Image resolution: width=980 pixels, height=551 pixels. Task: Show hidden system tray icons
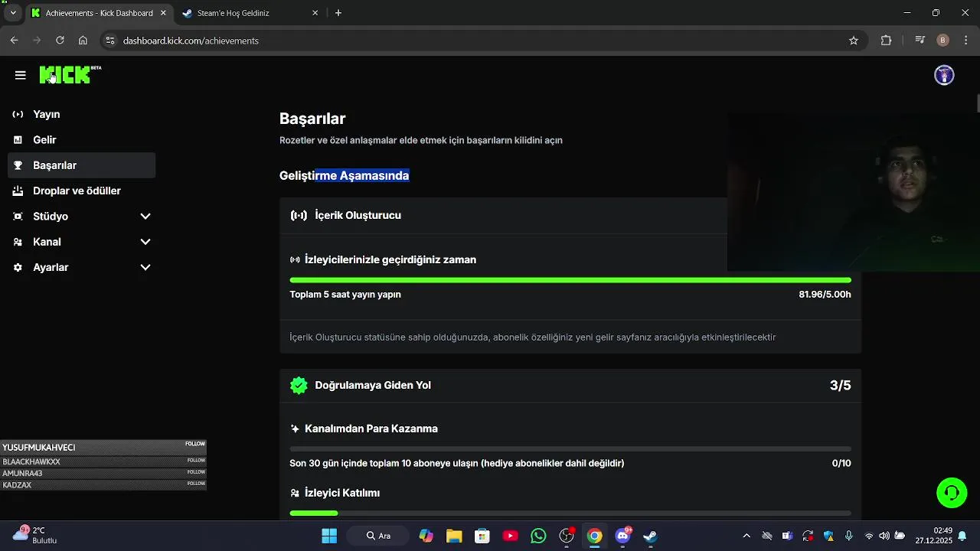(x=746, y=536)
